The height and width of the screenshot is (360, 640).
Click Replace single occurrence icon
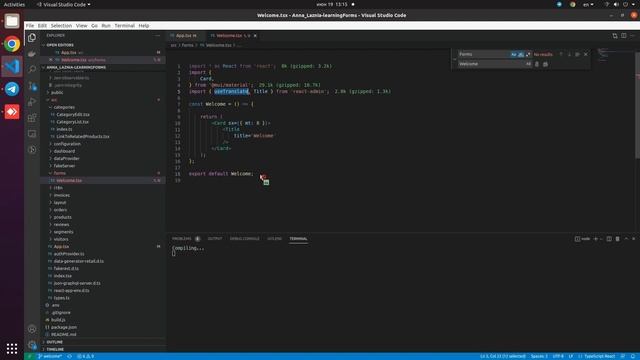(x=537, y=64)
